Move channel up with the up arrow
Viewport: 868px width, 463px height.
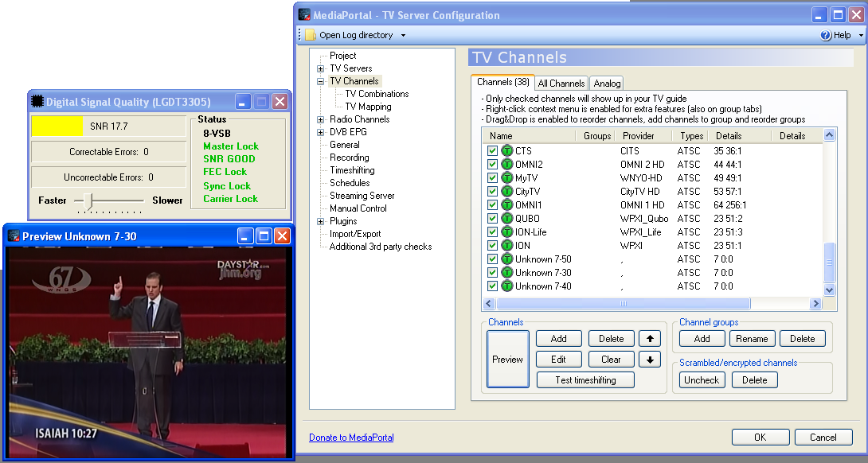pyautogui.click(x=650, y=339)
